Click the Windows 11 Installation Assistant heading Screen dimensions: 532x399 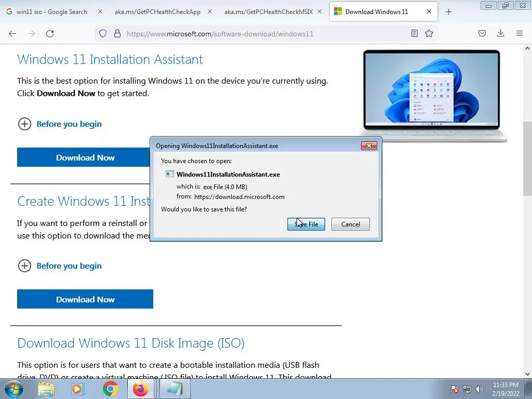pos(110,59)
